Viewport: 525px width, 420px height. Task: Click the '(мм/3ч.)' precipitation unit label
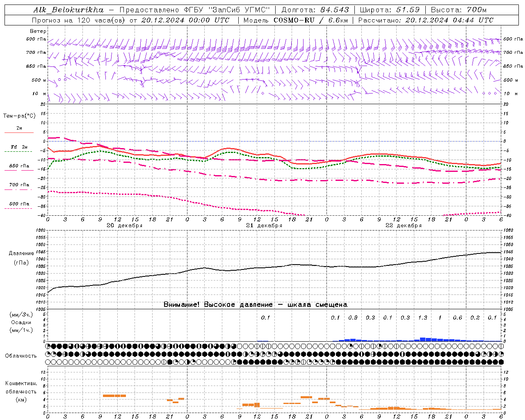21,315
